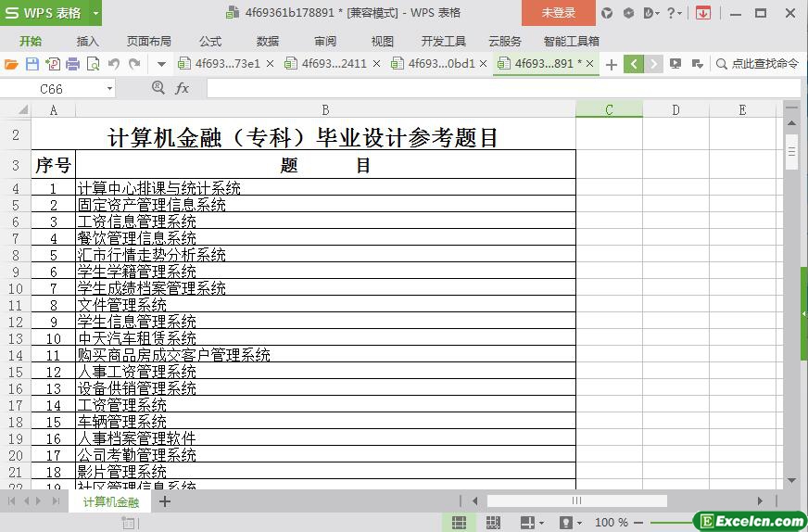Select column C header

(609, 109)
